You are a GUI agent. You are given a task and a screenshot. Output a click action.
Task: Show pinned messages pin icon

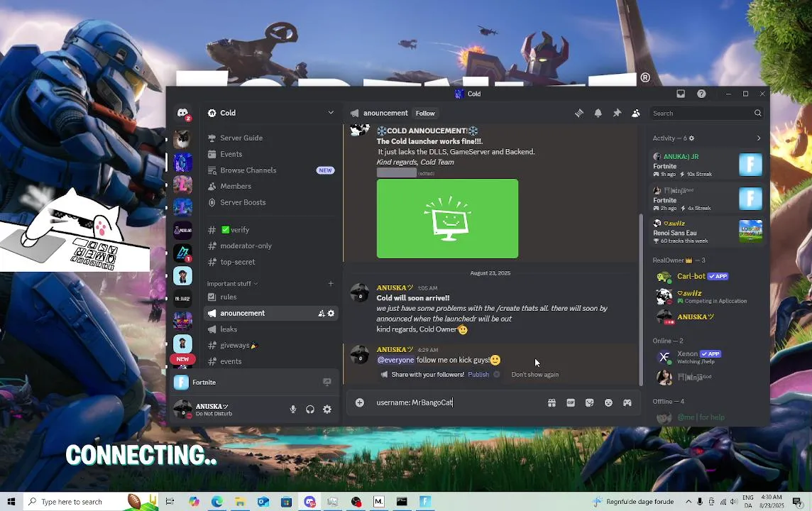point(617,113)
